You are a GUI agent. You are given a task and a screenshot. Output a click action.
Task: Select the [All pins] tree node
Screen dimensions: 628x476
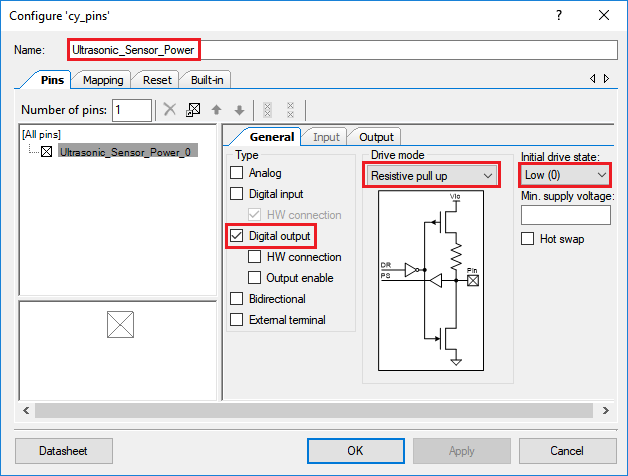pyautogui.click(x=42, y=134)
